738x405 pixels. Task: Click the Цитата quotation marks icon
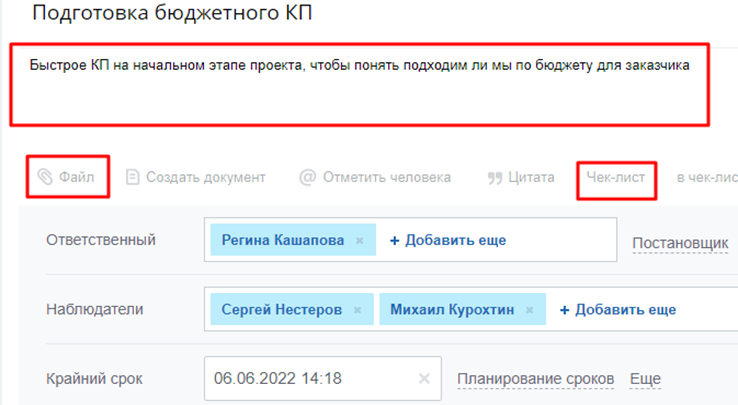[494, 177]
